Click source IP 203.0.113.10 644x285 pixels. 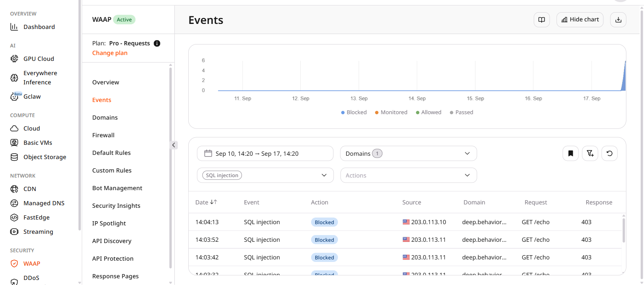428,222
